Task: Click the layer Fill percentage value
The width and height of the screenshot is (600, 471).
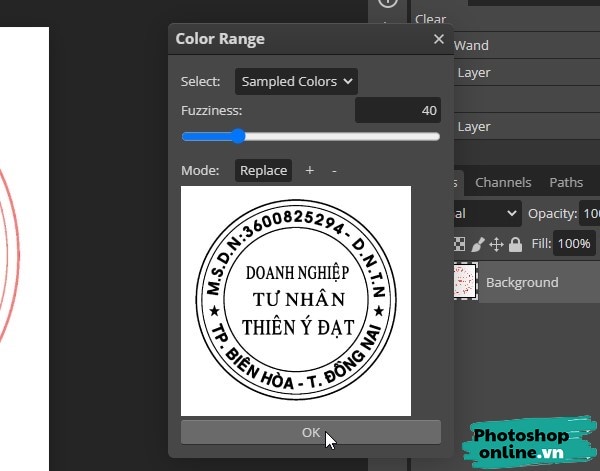Action: click(575, 243)
